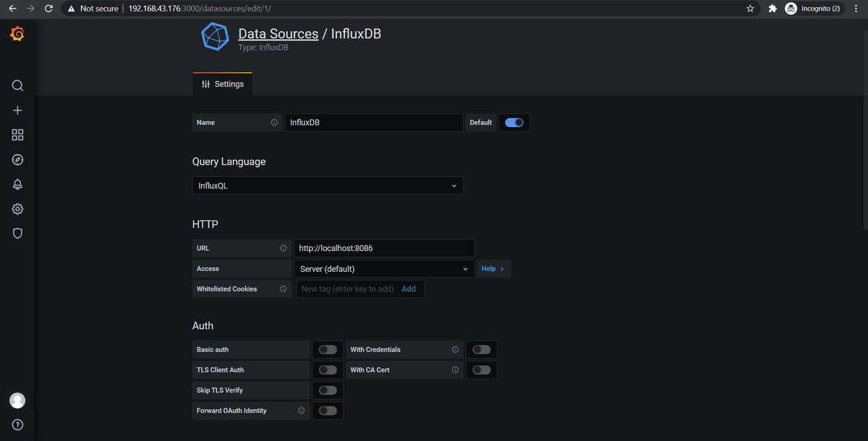Enable Forward OAuth Identity

[x=327, y=410]
